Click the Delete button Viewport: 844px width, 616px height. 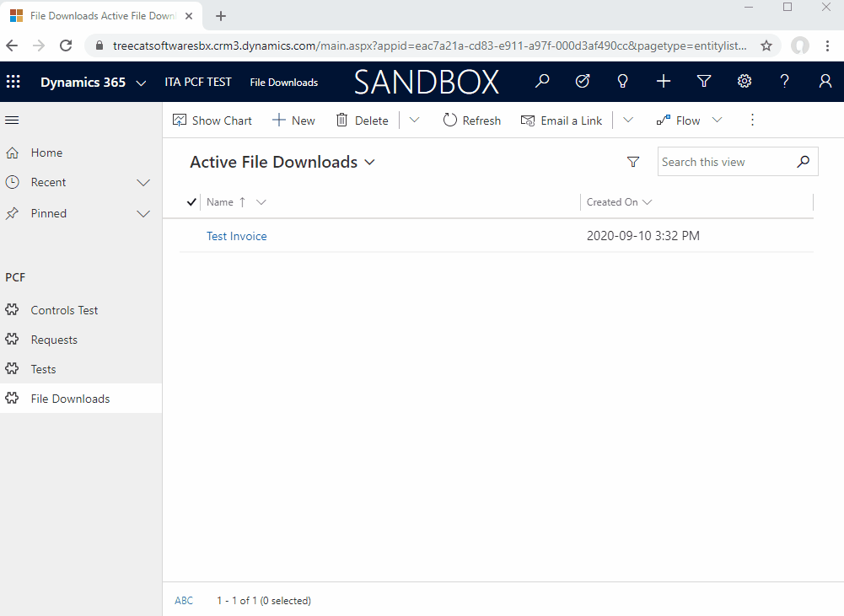point(363,121)
